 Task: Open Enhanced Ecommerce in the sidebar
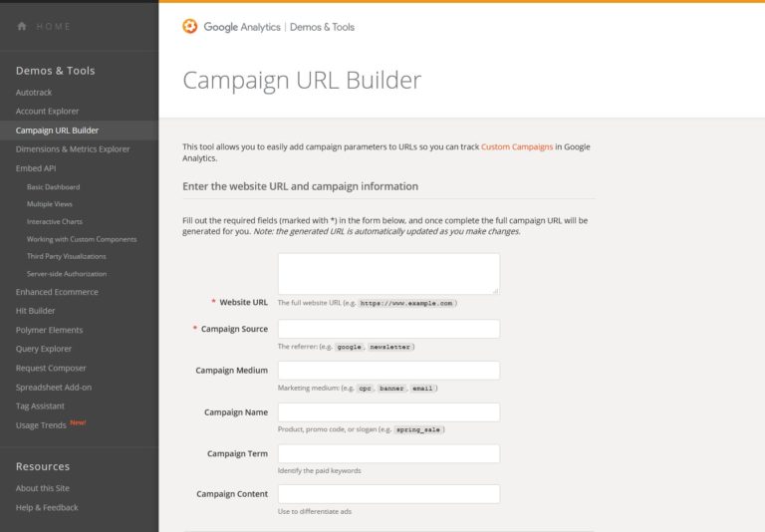coord(57,292)
